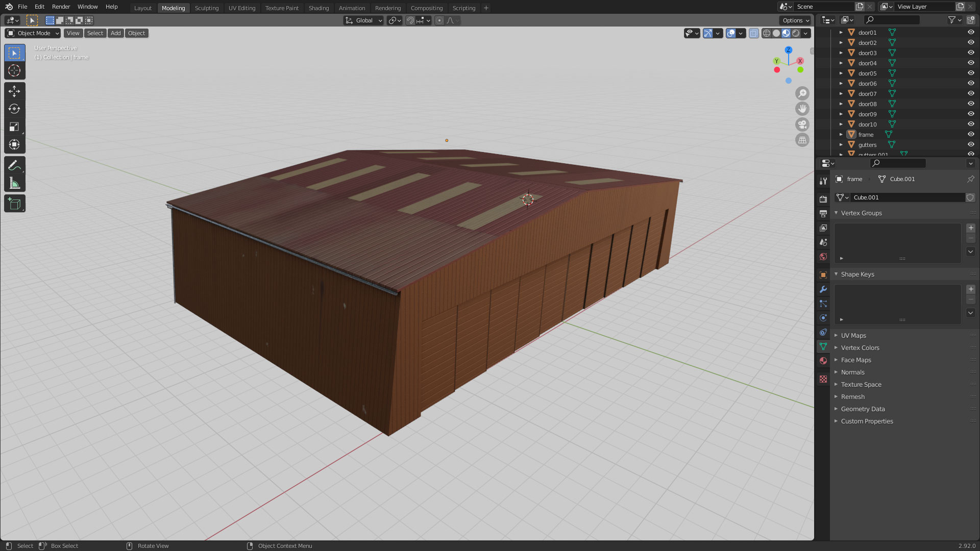Open the Object Mode dropdown
The width and height of the screenshot is (980, 551).
click(x=33, y=33)
